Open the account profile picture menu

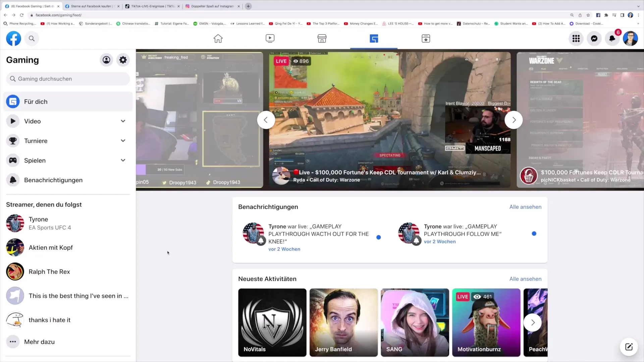(630, 39)
